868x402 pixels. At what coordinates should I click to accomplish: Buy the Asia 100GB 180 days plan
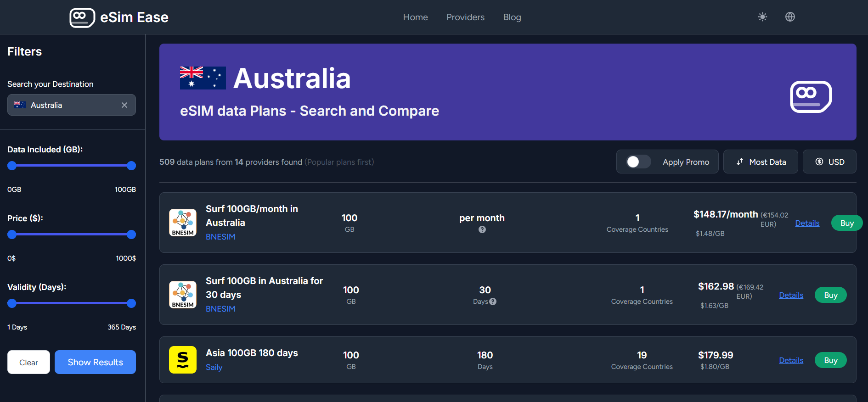point(831,360)
